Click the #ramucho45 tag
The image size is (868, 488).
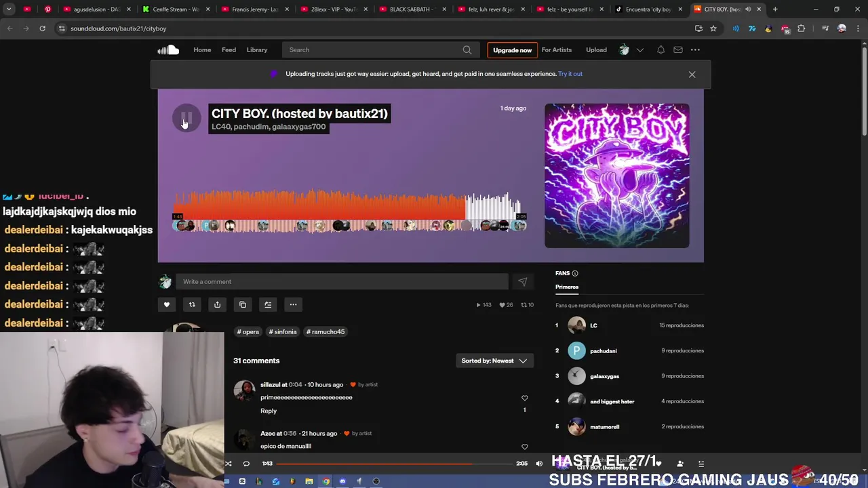click(325, 332)
